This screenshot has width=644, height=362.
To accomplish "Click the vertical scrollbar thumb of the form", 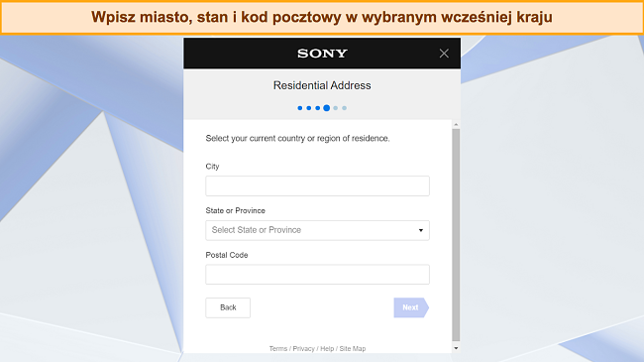I will coord(456,235).
